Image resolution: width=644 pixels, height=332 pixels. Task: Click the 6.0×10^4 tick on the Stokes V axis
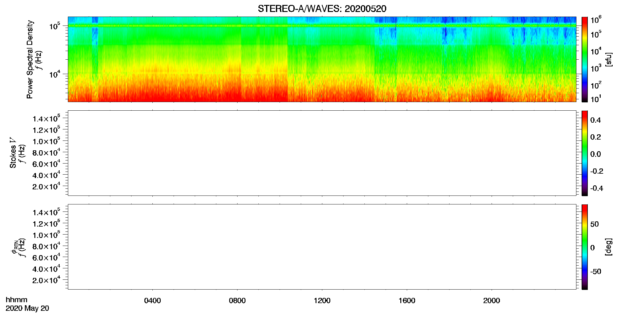pyautogui.click(x=46, y=164)
